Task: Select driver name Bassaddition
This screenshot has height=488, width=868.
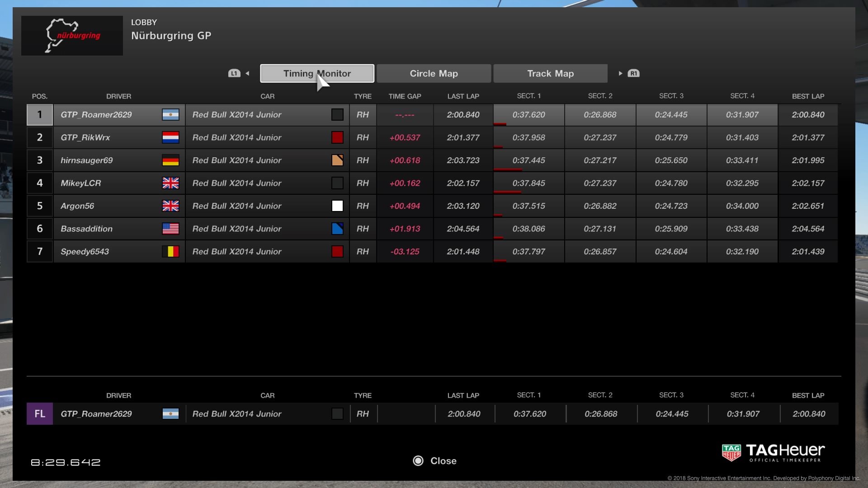Action: tap(87, 229)
